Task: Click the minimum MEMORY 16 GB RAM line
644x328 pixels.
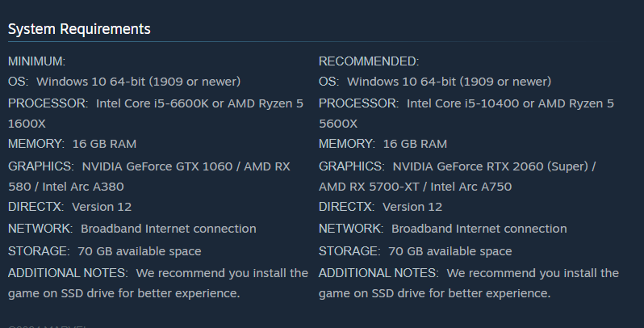Action: tap(73, 144)
